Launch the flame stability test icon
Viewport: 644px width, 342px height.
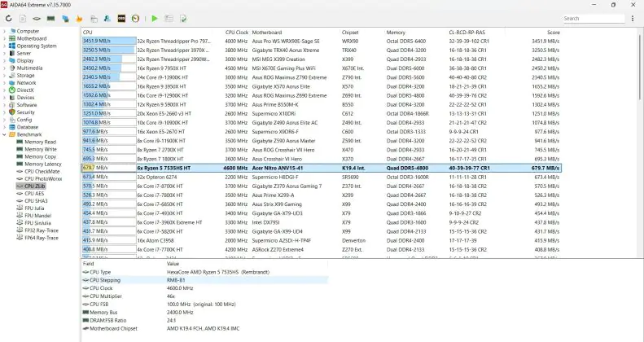(79, 19)
